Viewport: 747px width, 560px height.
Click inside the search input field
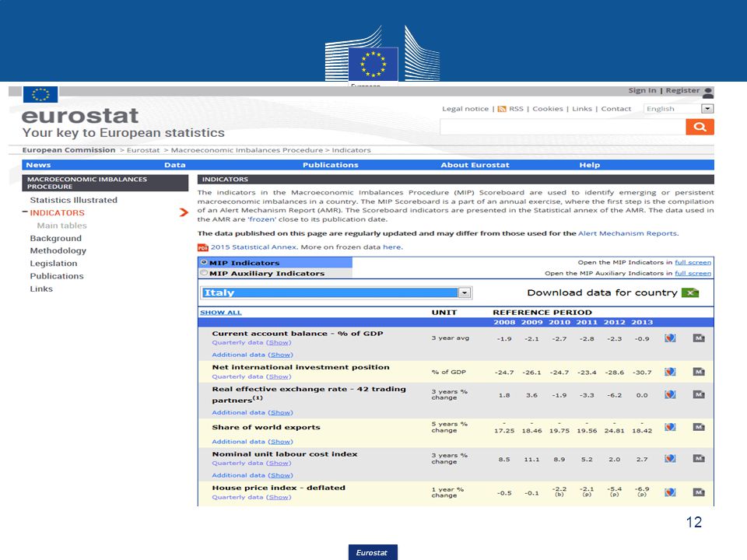(x=563, y=127)
